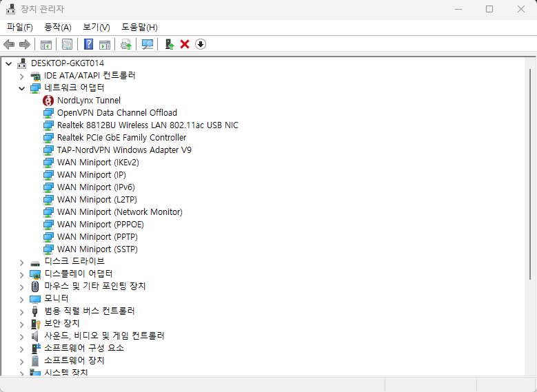The height and width of the screenshot is (392, 537).
Task: Expand the 모니터 category
Action: point(22,300)
